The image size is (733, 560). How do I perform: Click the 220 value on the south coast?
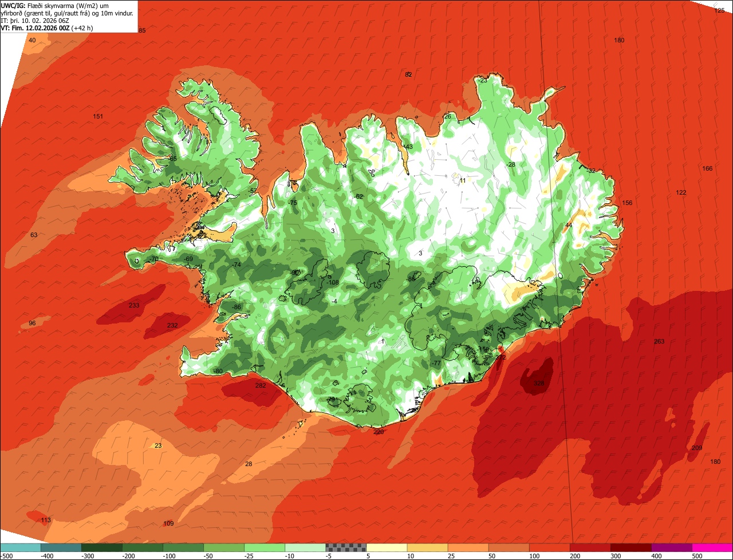point(379,432)
